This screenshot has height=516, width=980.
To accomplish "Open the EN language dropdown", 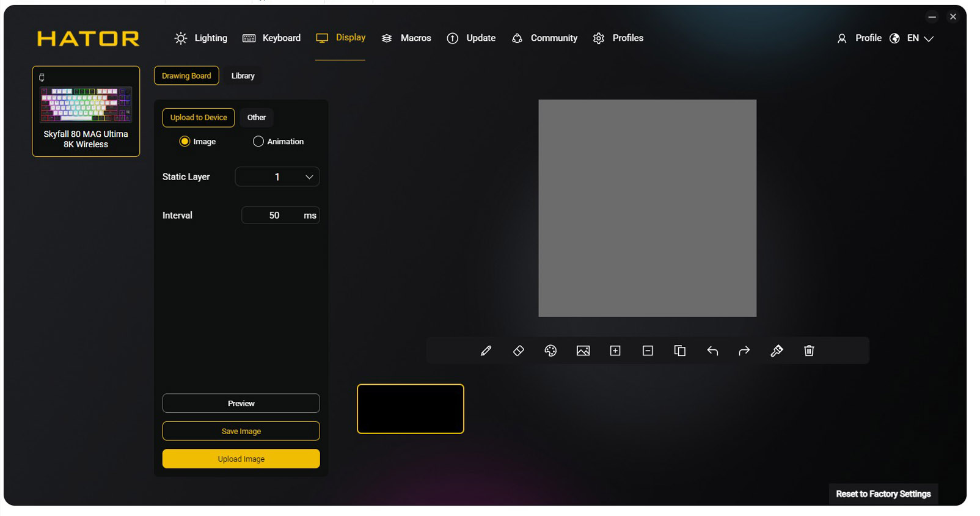I will 920,38.
